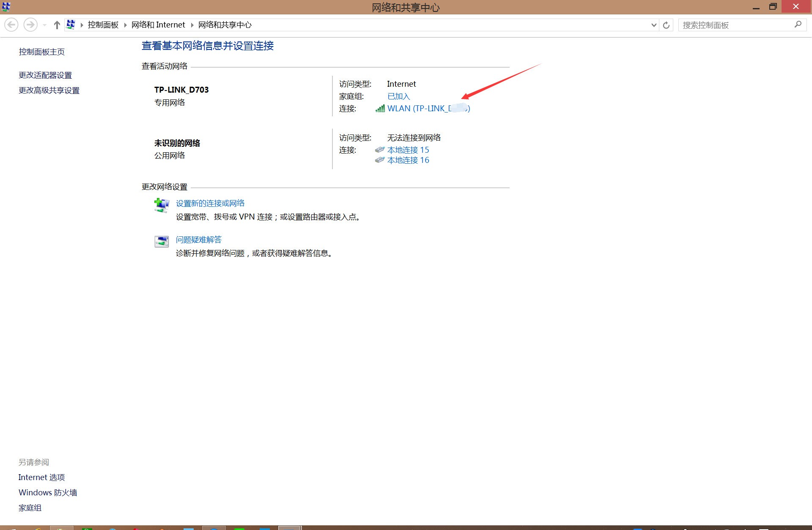
Task: Go up one level with the up arrow
Action: click(57, 25)
